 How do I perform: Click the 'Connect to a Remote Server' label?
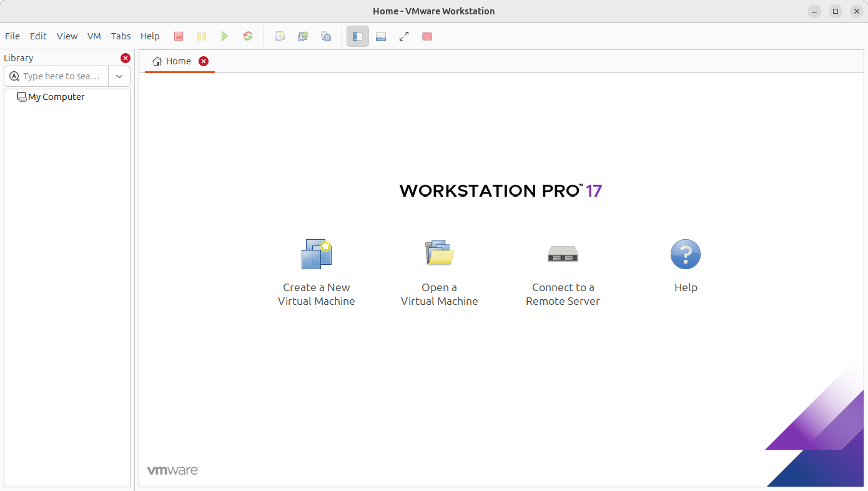[x=563, y=294]
